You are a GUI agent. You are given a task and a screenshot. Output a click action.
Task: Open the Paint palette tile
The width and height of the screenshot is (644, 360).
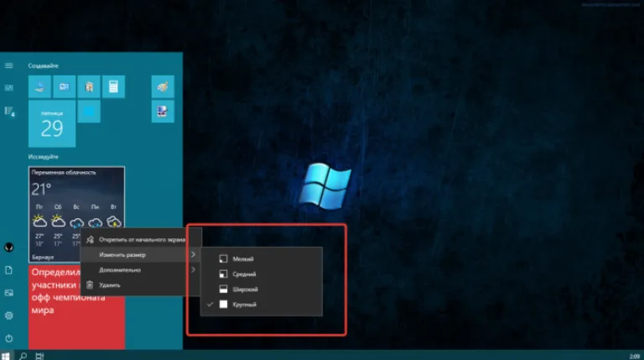[x=163, y=86]
